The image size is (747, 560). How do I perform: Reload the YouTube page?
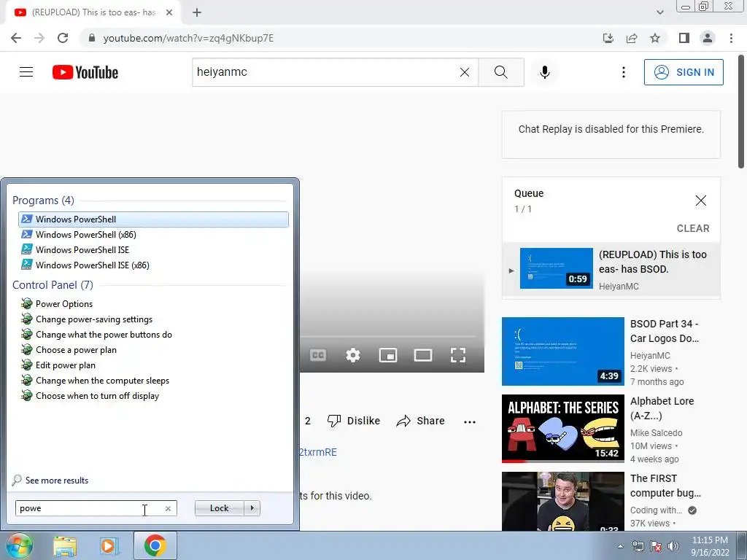63,38
